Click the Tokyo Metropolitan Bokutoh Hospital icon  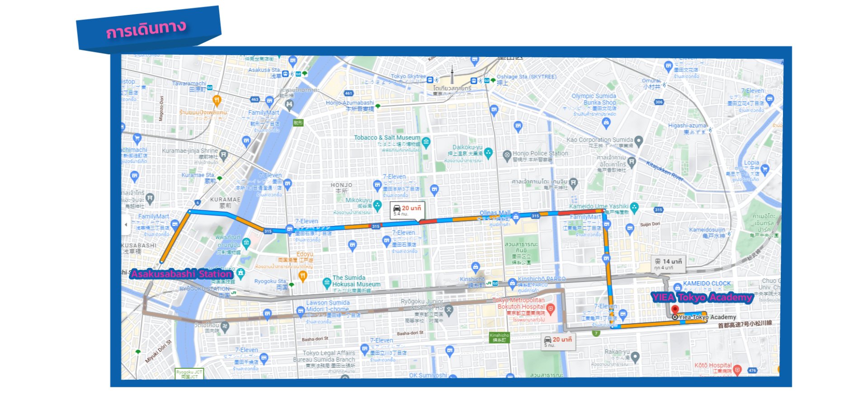tap(550, 309)
